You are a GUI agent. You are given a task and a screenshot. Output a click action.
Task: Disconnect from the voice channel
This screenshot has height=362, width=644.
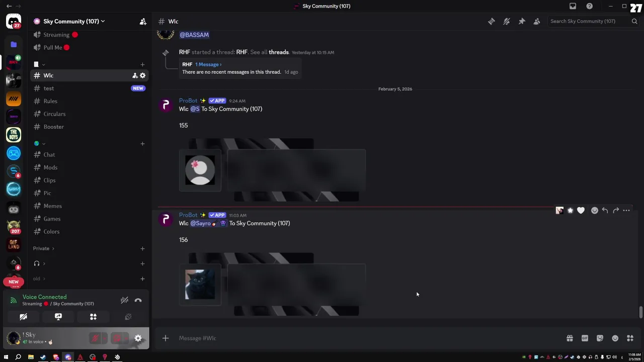click(138, 300)
